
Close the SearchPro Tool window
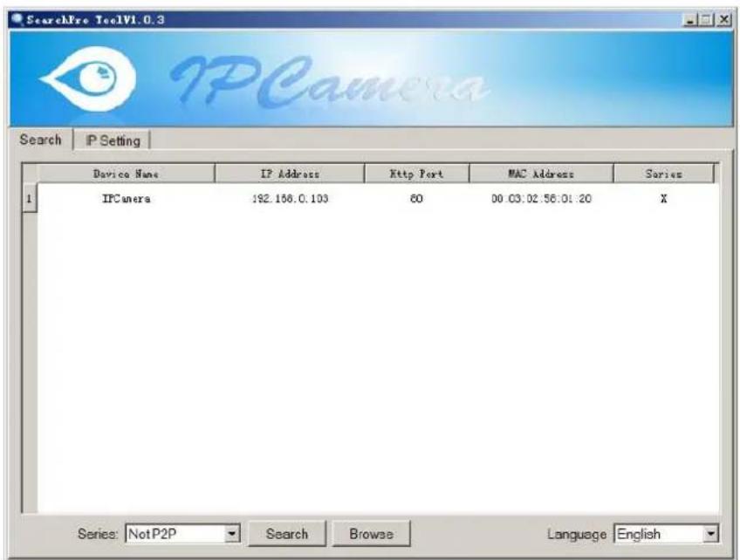(x=723, y=20)
